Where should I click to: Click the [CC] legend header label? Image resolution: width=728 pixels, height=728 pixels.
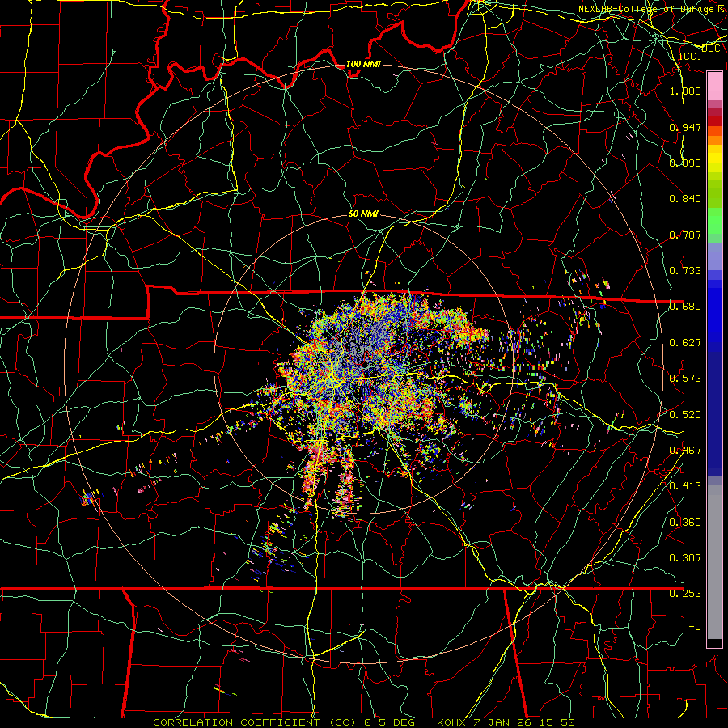point(691,56)
